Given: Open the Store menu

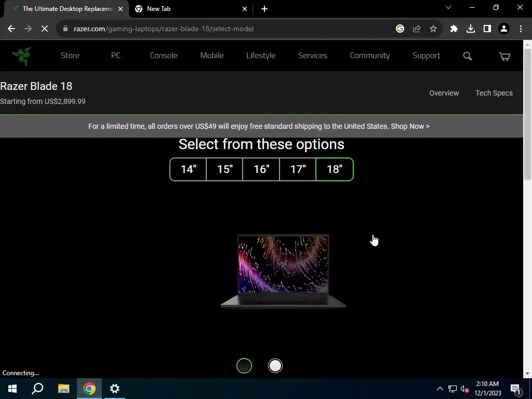Looking at the screenshot, I should pos(70,56).
